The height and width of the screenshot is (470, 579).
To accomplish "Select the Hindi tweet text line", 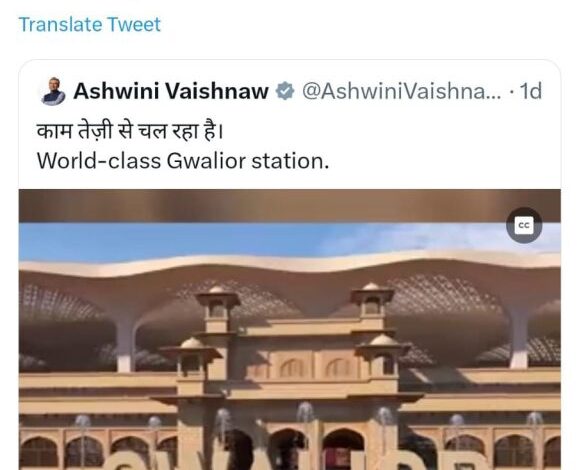I will click(x=130, y=131).
